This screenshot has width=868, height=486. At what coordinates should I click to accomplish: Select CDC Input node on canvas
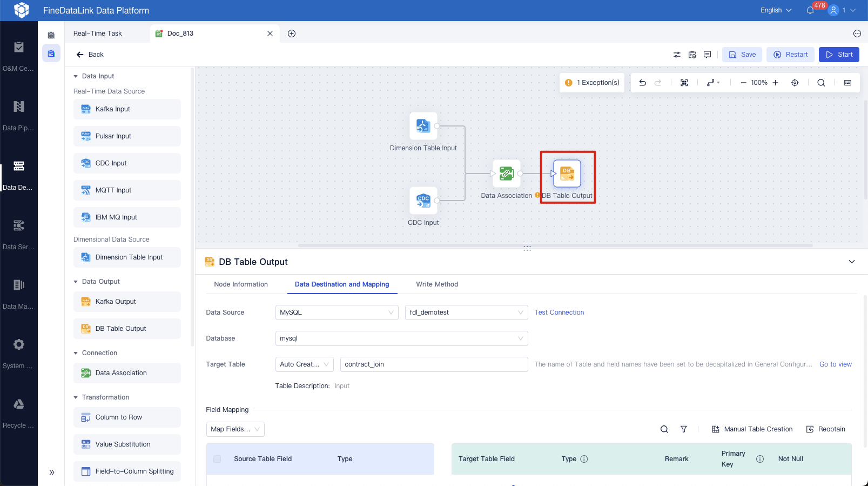(423, 201)
